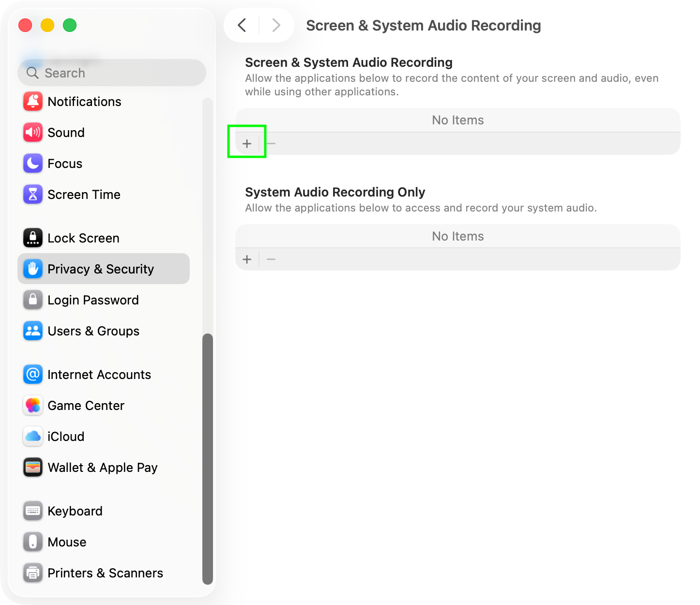Screen dimensions: 700x605
Task: Select the Focus moon icon
Action: tap(33, 164)
